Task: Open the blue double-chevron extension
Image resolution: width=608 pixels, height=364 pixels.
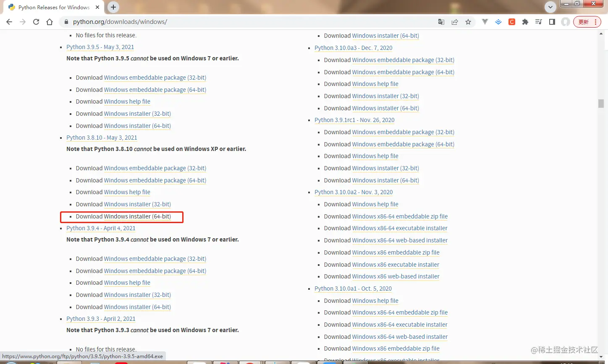Action: [x=498, y=22]
